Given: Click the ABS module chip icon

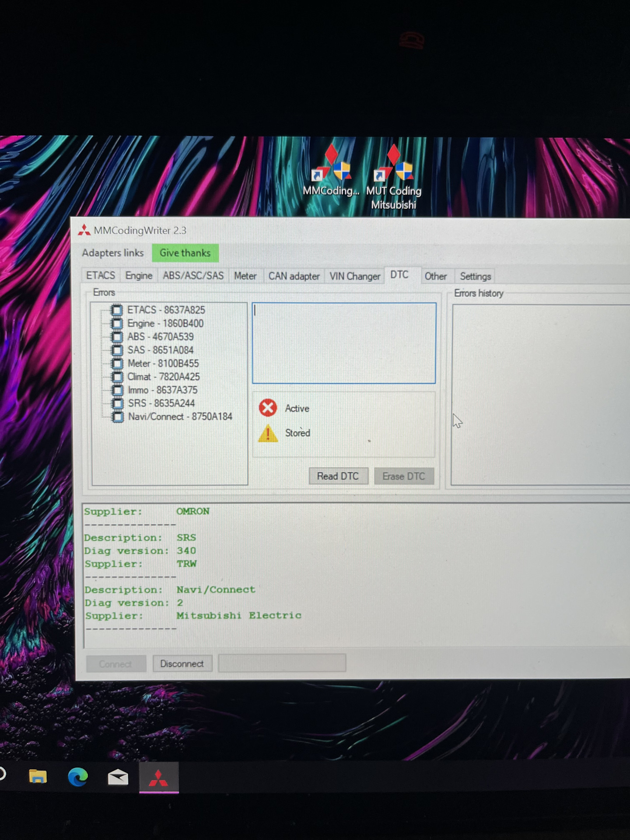Looking at the screenshot, I should coord(116,337).
